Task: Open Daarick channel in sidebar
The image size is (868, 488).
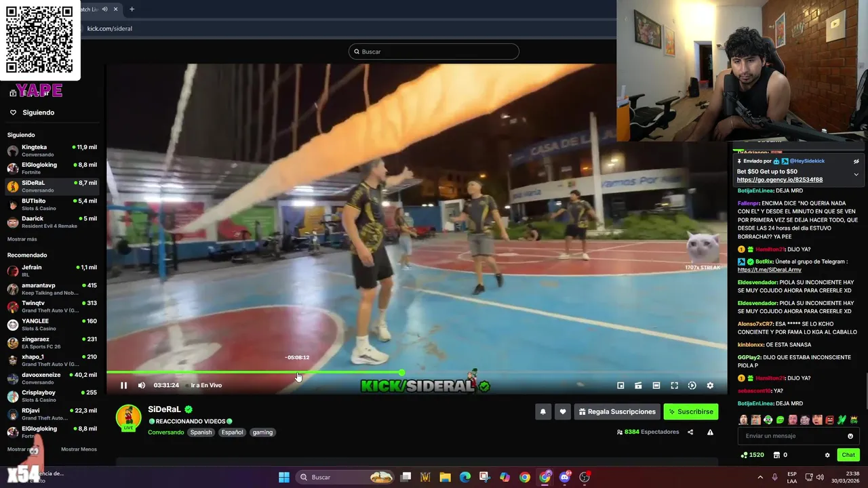Action: [52, 222]
